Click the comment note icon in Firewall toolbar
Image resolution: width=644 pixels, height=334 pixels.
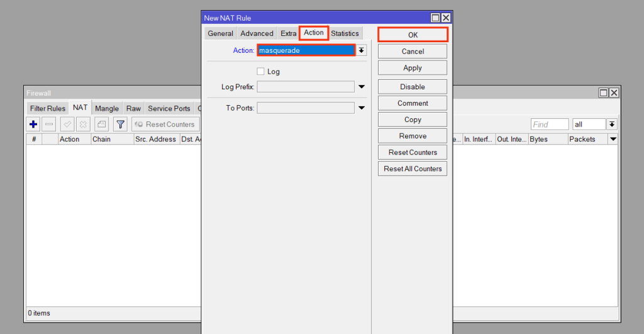click(101, 125)
